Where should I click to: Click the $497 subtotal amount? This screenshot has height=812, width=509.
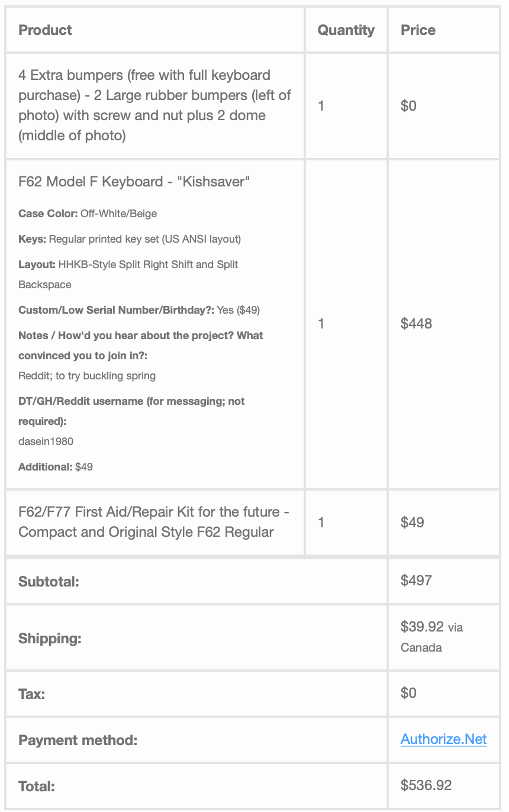click(x=416, y=581)
